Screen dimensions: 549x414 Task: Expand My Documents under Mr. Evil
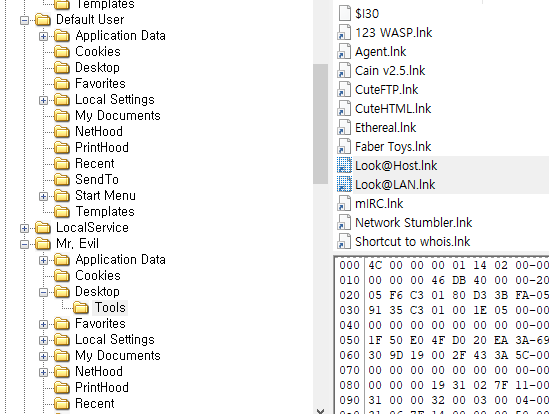tap(43, 357)
